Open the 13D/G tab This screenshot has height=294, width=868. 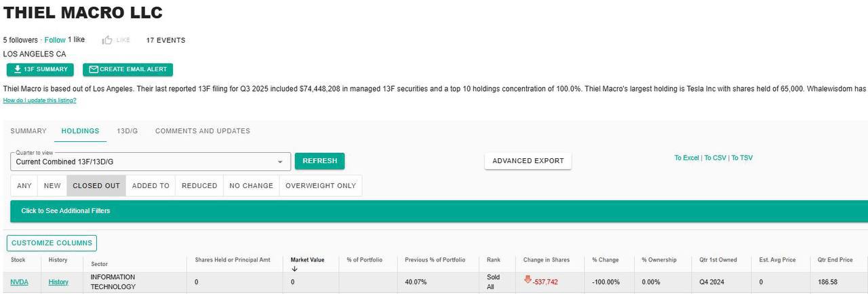pyautogui.click(x=127, y=131)
